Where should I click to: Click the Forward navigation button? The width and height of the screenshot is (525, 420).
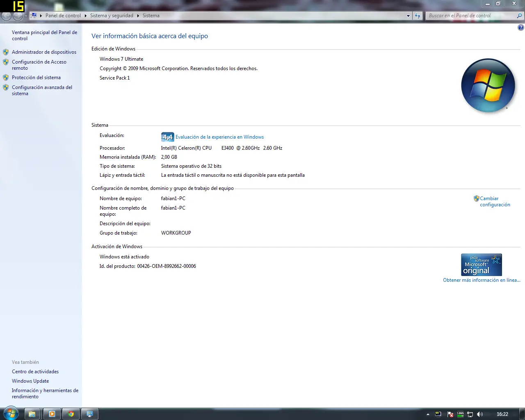pos(18,16)
